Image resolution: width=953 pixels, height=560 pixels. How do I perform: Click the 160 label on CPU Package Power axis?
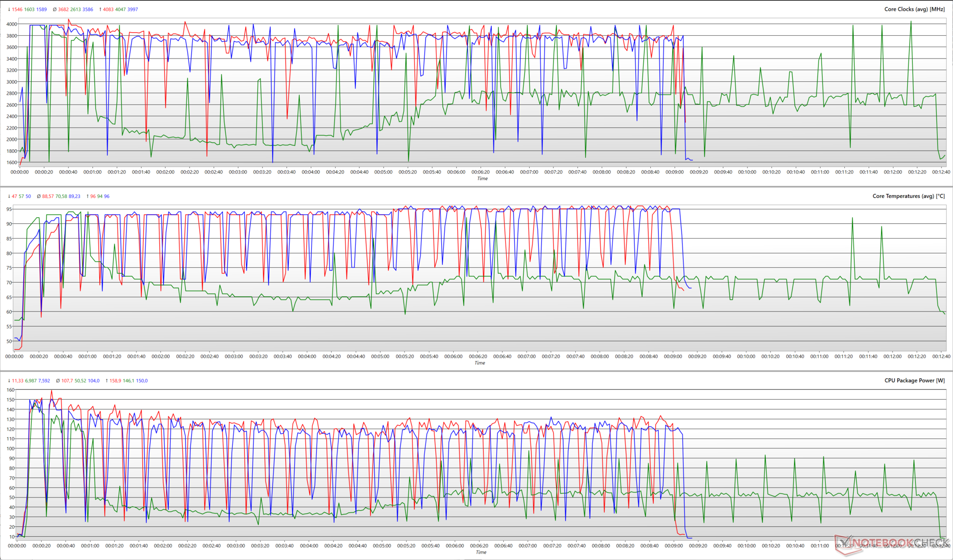(x=10, y=390)
